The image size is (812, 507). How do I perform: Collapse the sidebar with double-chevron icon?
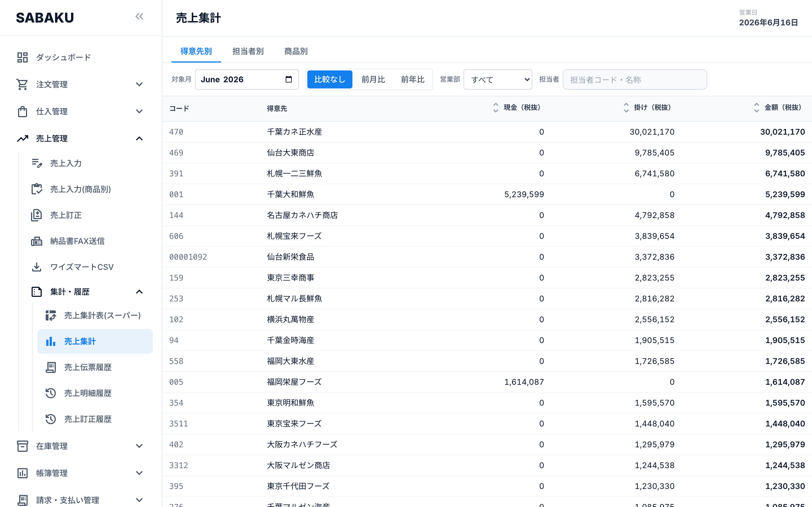(x=139, y=17)
